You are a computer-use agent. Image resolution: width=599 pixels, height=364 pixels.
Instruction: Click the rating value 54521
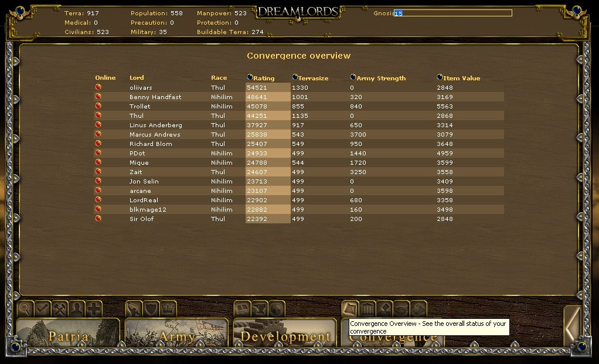click(x=257, y=87)
